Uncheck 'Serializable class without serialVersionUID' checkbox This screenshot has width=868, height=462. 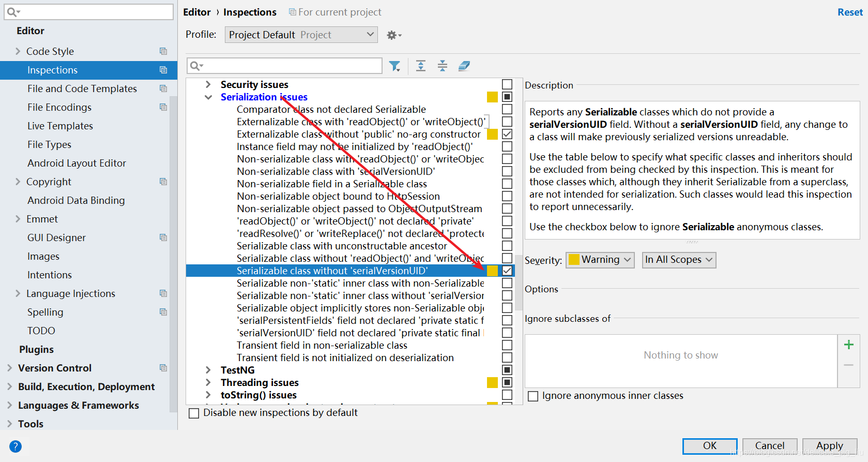[x=507, y=271]
